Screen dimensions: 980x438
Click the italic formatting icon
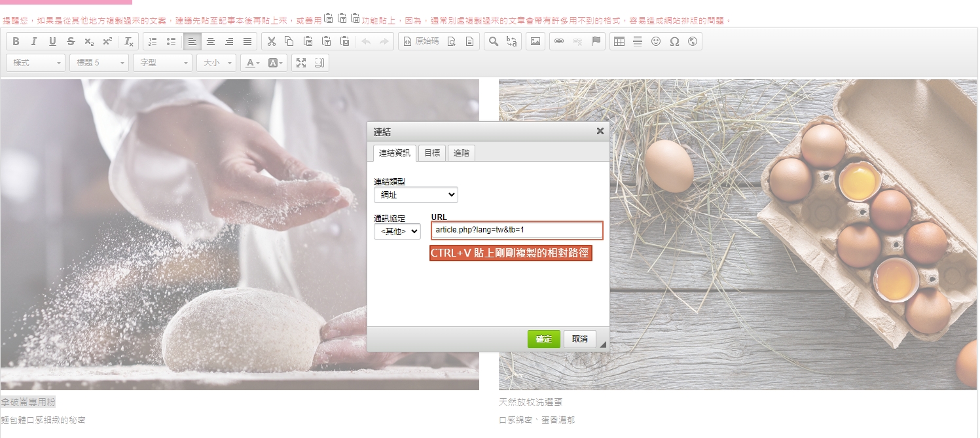click(34, 41)
